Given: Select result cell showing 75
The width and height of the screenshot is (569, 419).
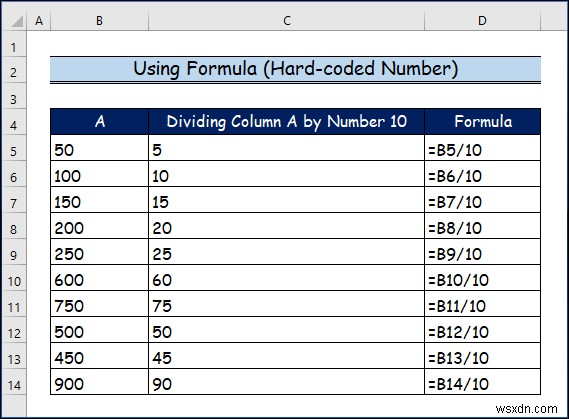Looking at the screenshot, I should tap(286, 304).
